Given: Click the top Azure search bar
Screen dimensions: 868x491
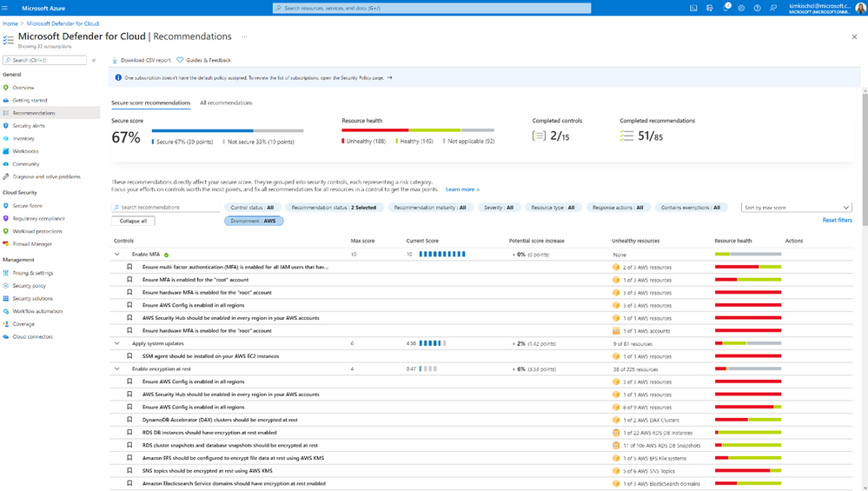Looking at the screenshot, I should [x=432, y=9].
